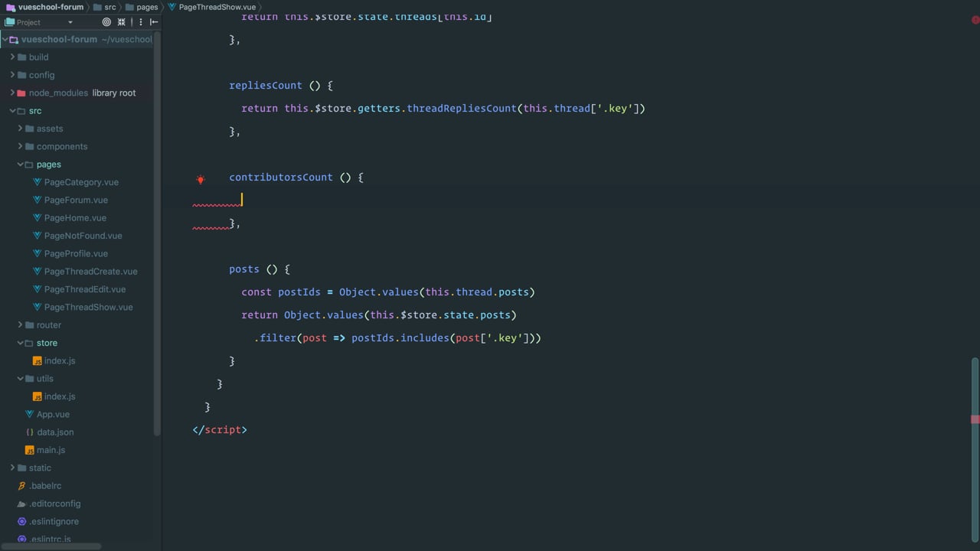980x551 pixels.
Task: Open the Project view dropdown
Action: click(70, 22)
